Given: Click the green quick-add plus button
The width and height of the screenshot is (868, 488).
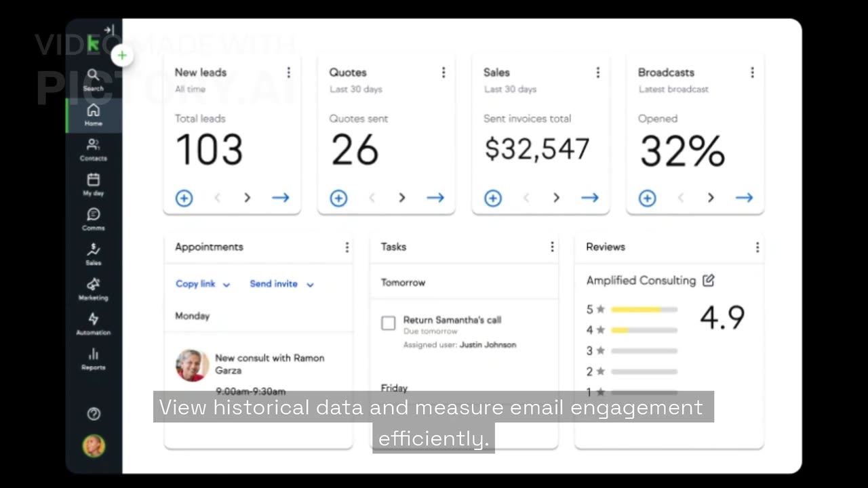Looking at the screenshot, I should point(122,56).
